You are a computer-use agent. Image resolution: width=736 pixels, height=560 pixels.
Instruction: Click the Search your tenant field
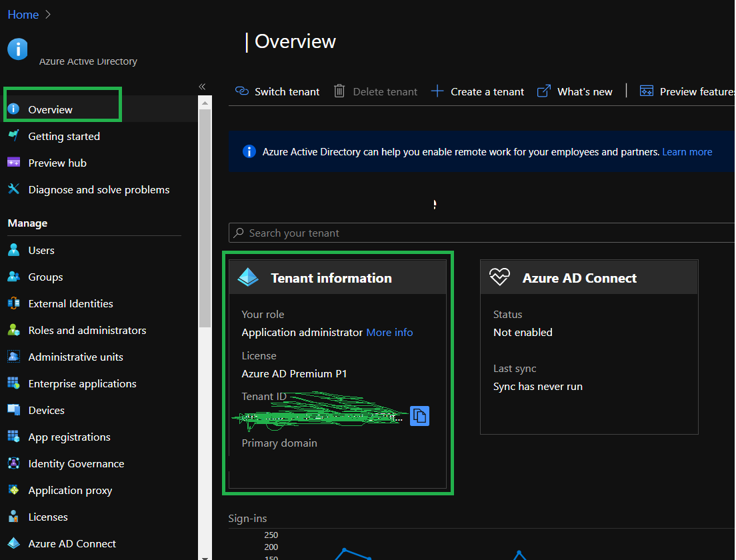pyautogui.click(x=480, y=233)
